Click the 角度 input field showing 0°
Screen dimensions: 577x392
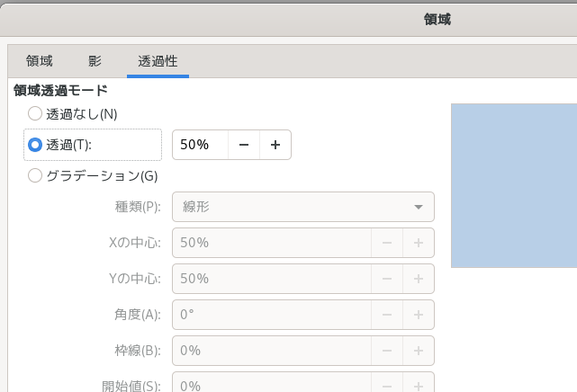(272, 315)
